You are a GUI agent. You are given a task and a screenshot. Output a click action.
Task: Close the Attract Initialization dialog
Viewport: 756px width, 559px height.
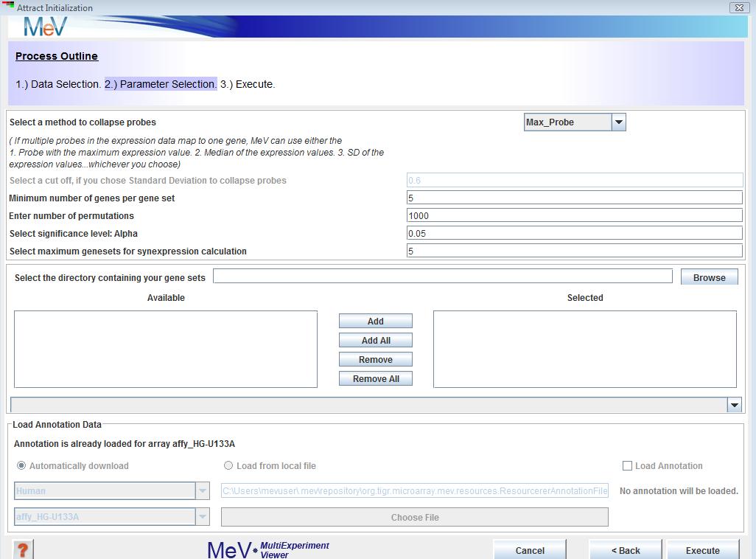point(738,7)
